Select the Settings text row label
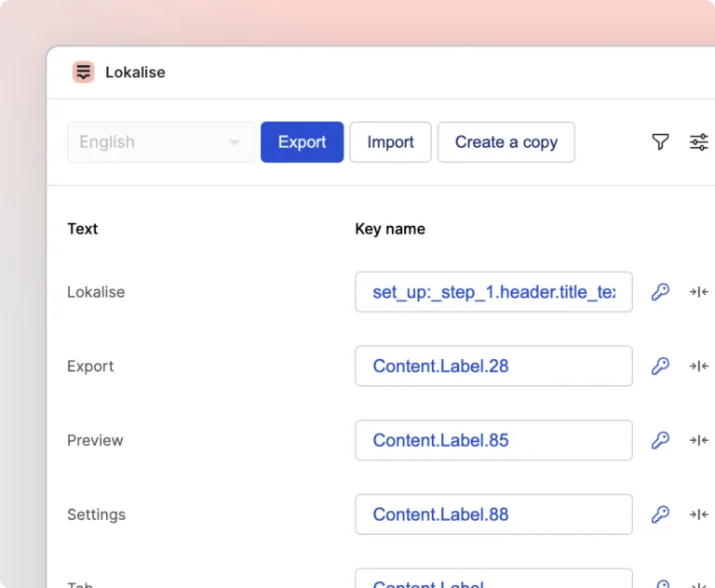The width and height of the screenshot is (715, 588). (96, 514)
